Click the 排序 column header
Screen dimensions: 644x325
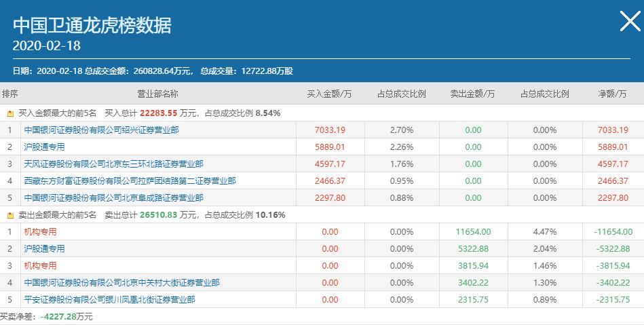click(10, 94)
